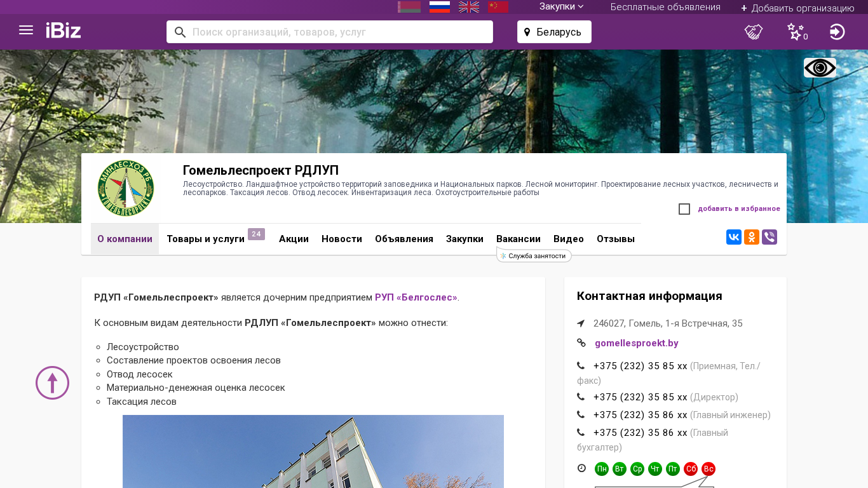This screenshot has width=868, height=488.
Task: Click the login arrow icon
Action: pyautogui.click(x=837, y=32)
